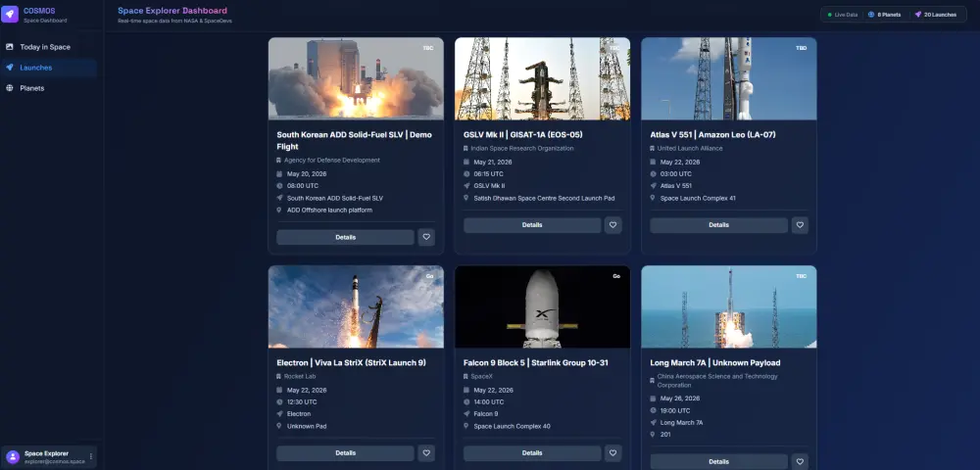
Task: Favorite the Electron Viva La StriX launch
Action: [x=426, y=453]
